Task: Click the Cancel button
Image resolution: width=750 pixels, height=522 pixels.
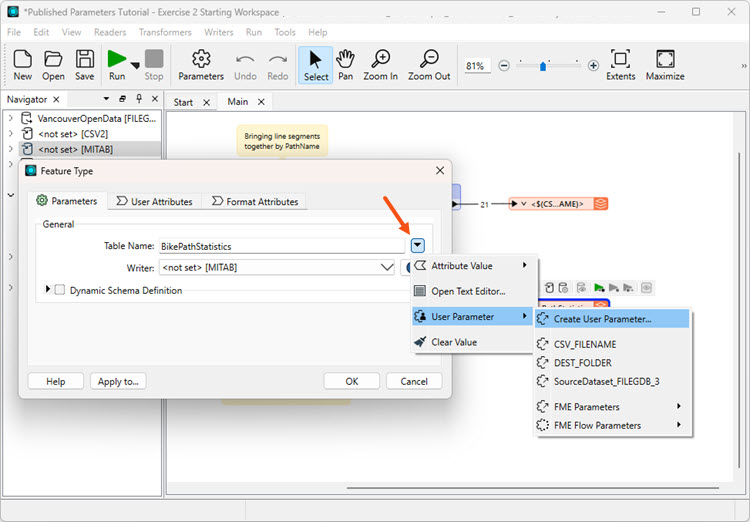Action: click(414, 381)
